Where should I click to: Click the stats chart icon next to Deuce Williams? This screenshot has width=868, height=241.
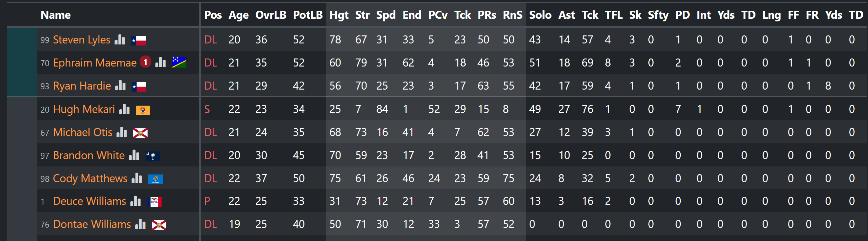click(136, 201)
